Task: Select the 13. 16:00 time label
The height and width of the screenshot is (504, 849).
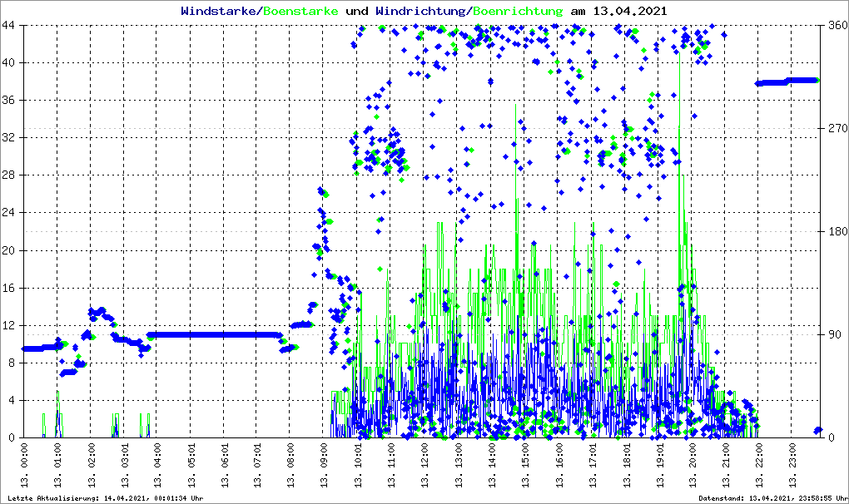Action: pyautogui.click(x=560, y=466)
